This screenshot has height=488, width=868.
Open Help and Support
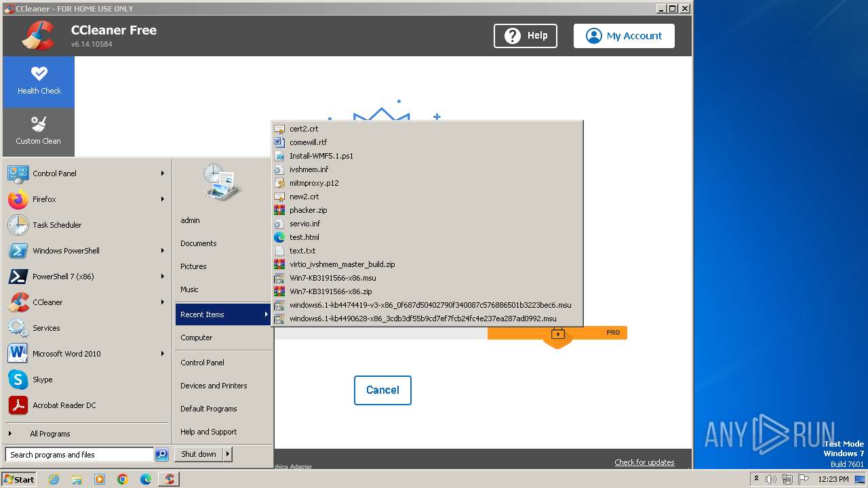(224, 432)
